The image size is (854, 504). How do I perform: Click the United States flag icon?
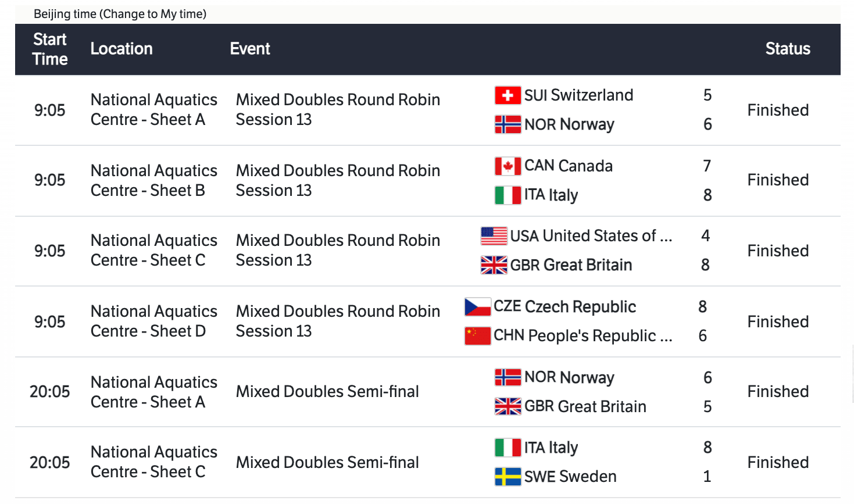point(494,236)
